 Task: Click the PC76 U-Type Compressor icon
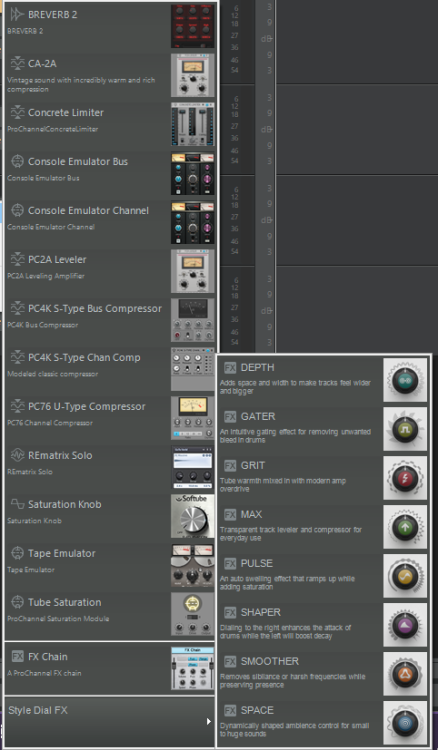tap(17, 407)
